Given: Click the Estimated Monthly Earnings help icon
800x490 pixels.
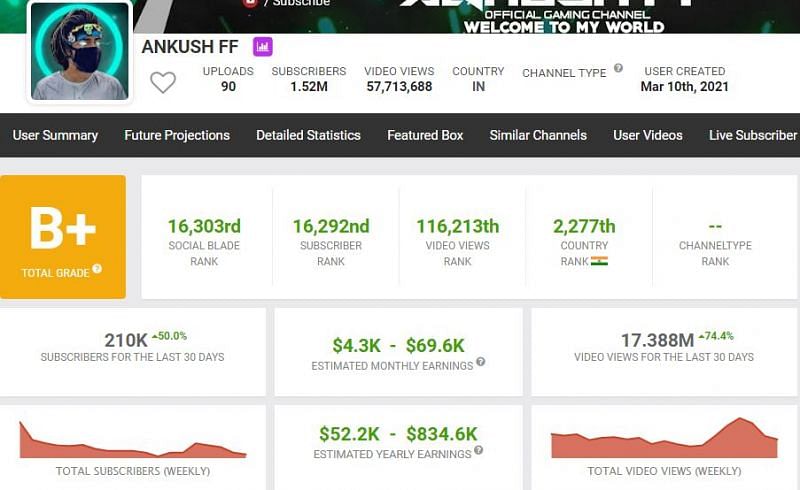Looking at the screenshot, I should [481, 362].
